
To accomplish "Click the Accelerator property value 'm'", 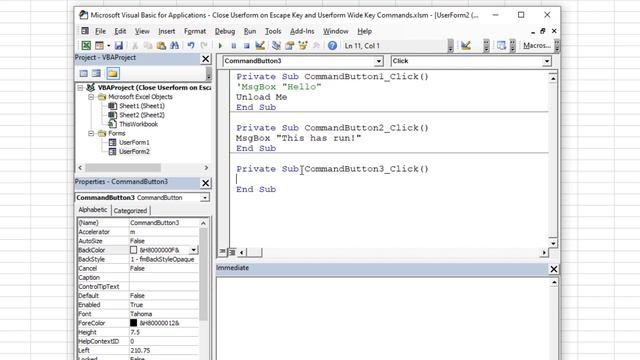I will pos(164,232).
